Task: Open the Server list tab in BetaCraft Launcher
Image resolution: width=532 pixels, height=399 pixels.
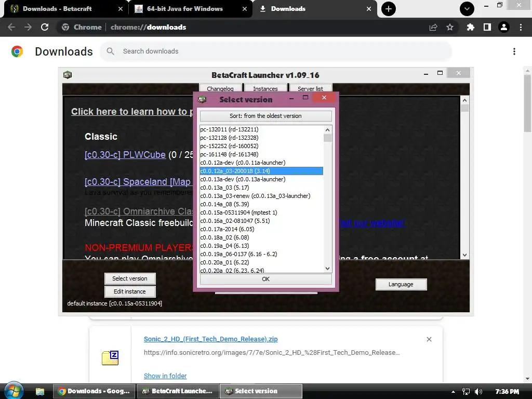Action: [x=311, y=88]
